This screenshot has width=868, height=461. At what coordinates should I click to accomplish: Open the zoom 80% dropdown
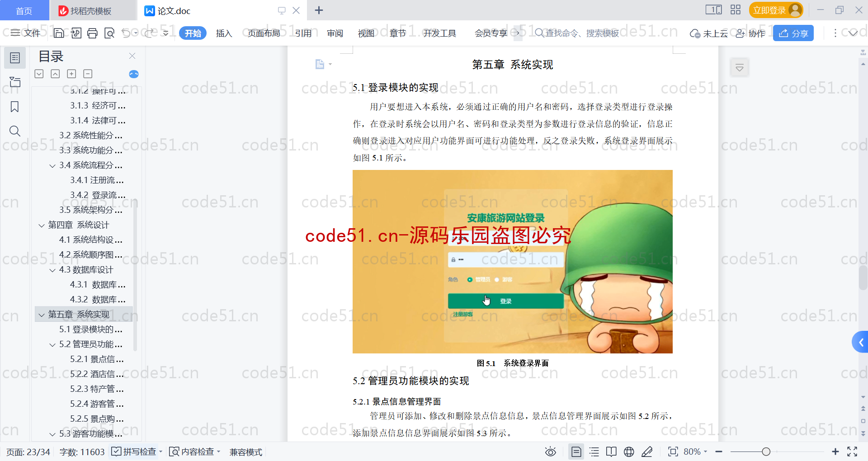(695, 452)
